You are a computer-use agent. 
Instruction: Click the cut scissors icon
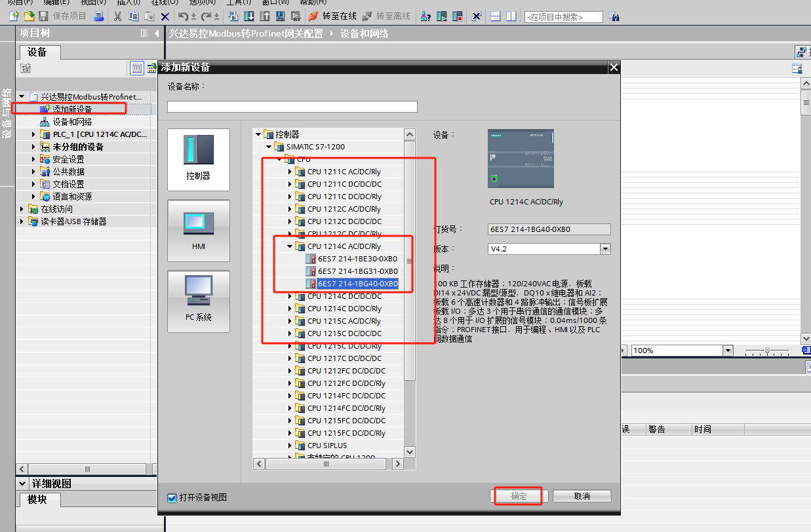pos(118,16)
